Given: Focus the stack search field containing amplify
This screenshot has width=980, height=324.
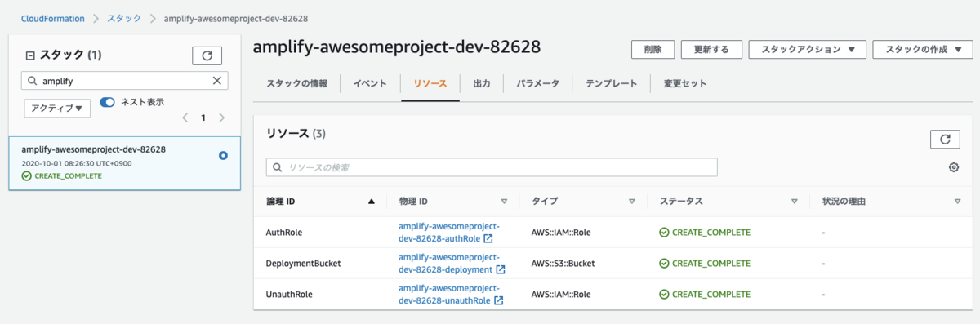Looking at the screenshot, I should [x=124, y=81].
